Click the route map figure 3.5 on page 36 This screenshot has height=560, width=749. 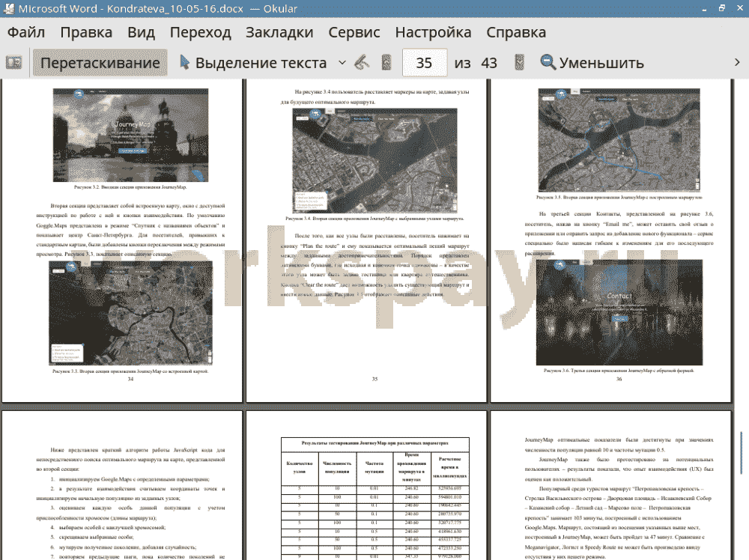click(x=619, y=140)
